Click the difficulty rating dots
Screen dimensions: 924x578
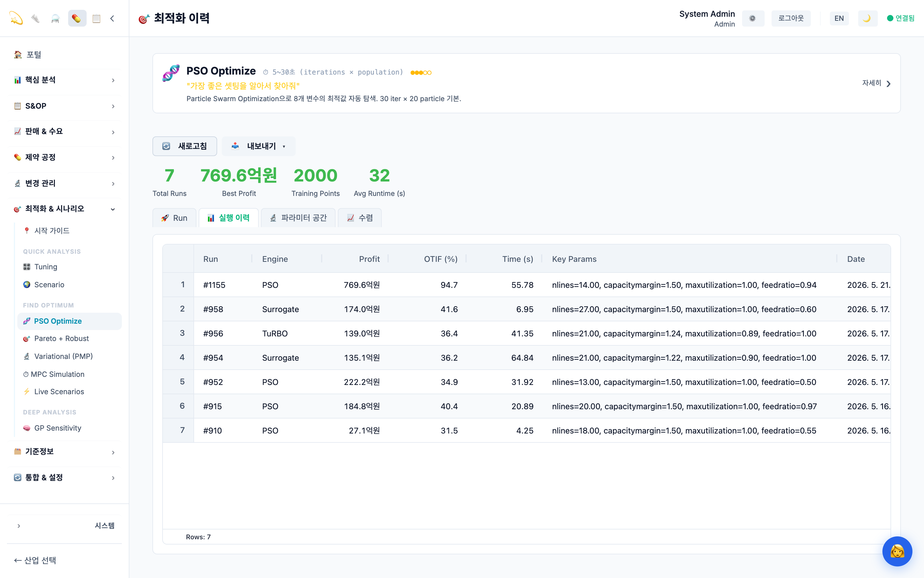[421, 73]
